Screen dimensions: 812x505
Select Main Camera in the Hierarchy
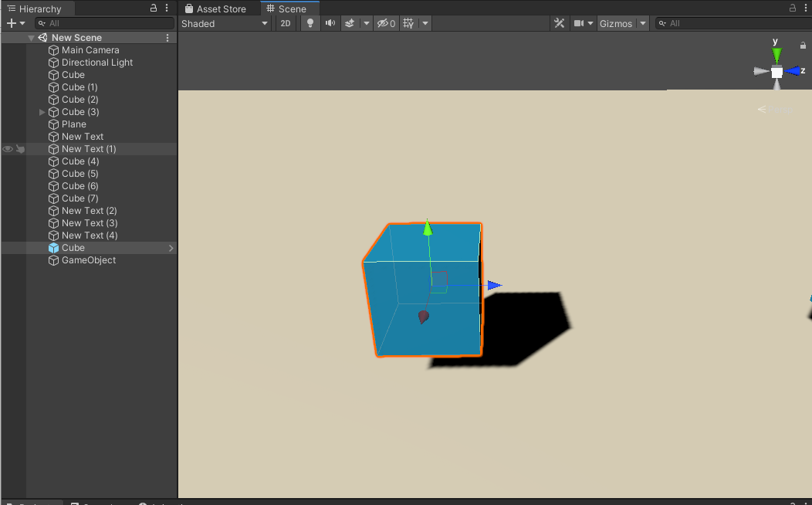[x=90, y=50]
